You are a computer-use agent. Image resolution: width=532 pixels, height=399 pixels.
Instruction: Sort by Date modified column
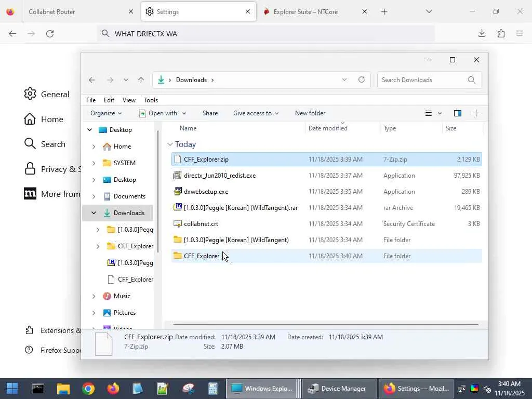(x=343, y=128)
